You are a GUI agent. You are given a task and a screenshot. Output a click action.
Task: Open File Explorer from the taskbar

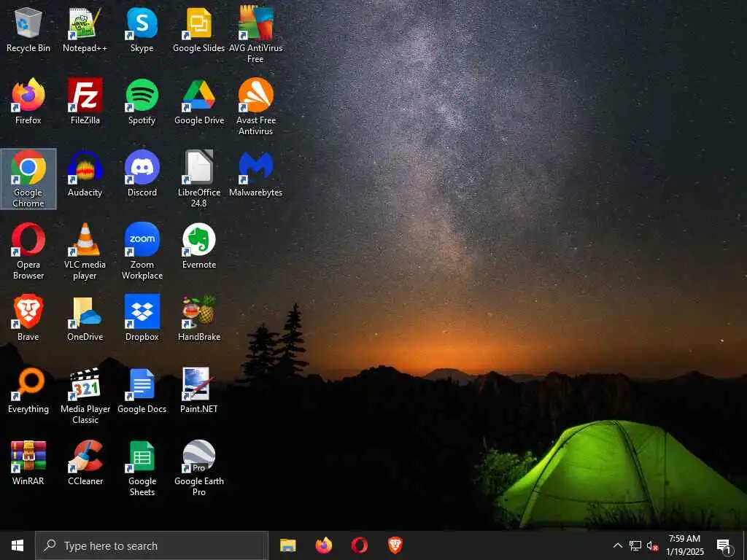[287, 545]
